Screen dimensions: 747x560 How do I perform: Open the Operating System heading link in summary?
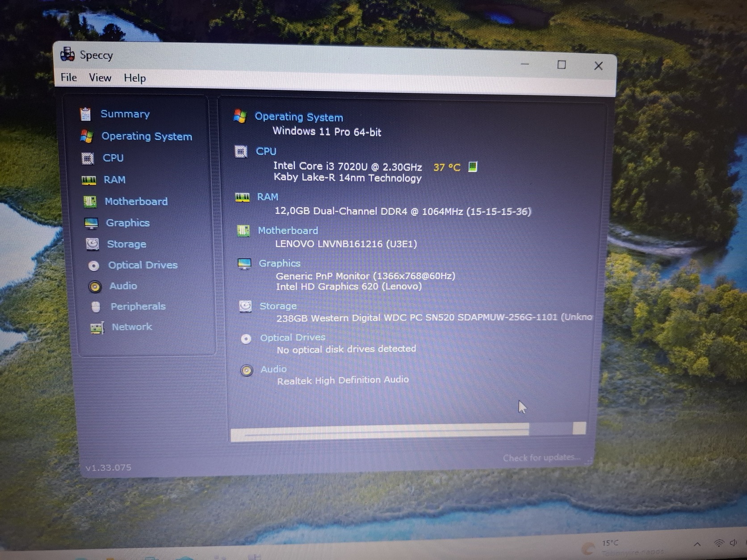coord(299,117)
